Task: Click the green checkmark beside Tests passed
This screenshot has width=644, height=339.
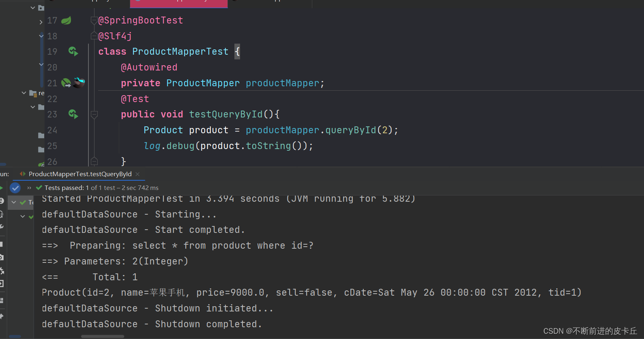Action: (39, 188)
